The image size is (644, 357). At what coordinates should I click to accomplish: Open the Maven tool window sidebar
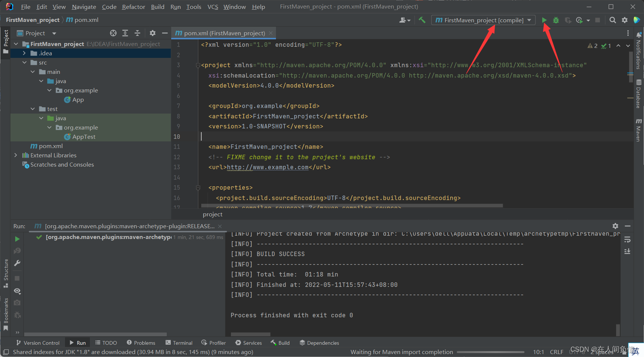pos(638,130)
